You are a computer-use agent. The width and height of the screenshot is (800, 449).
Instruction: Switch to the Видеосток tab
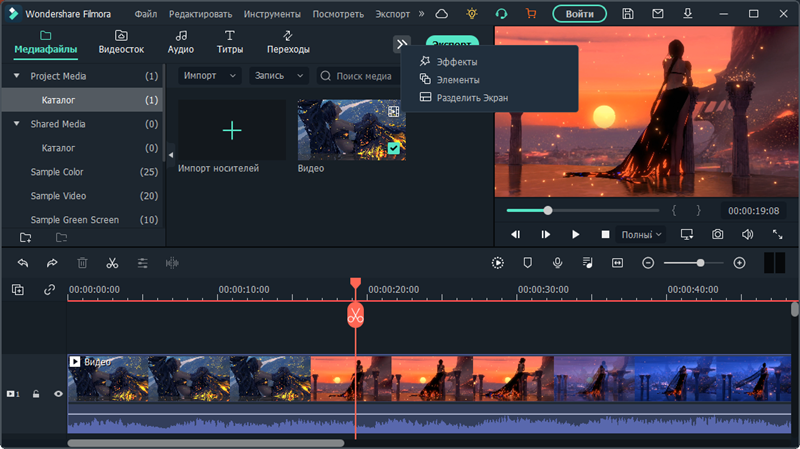121,42
